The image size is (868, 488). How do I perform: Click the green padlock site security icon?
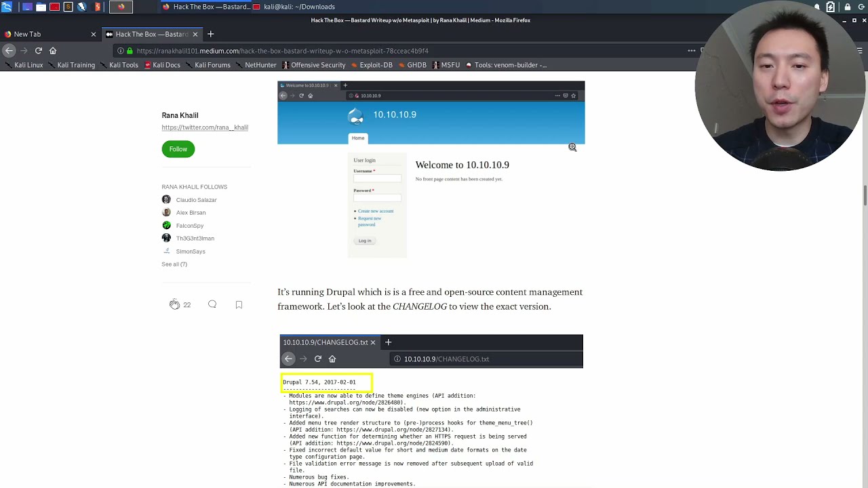point(130,51)
